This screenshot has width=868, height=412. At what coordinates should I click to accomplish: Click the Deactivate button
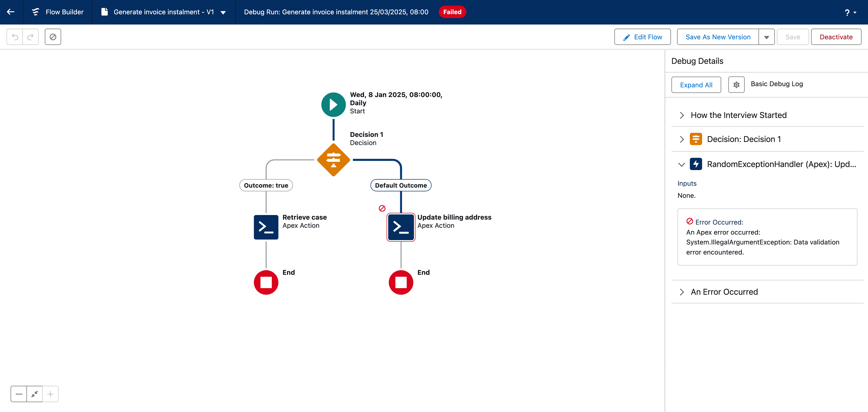click(836, 37)
